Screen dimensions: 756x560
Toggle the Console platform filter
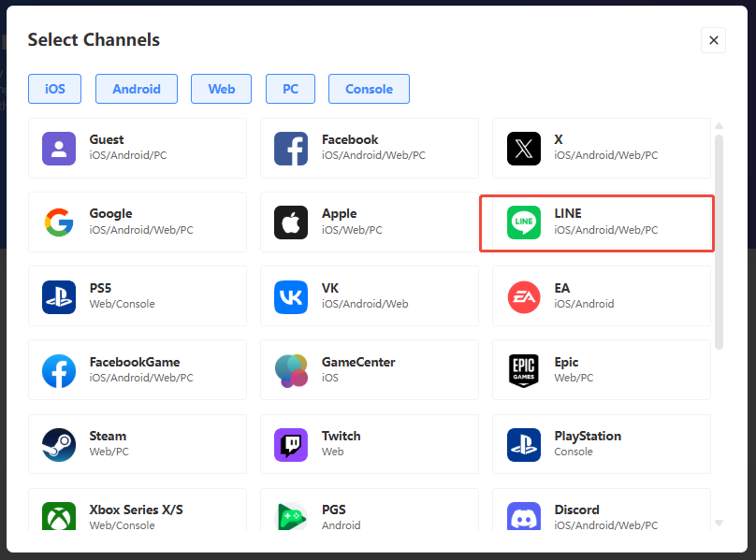369,89
